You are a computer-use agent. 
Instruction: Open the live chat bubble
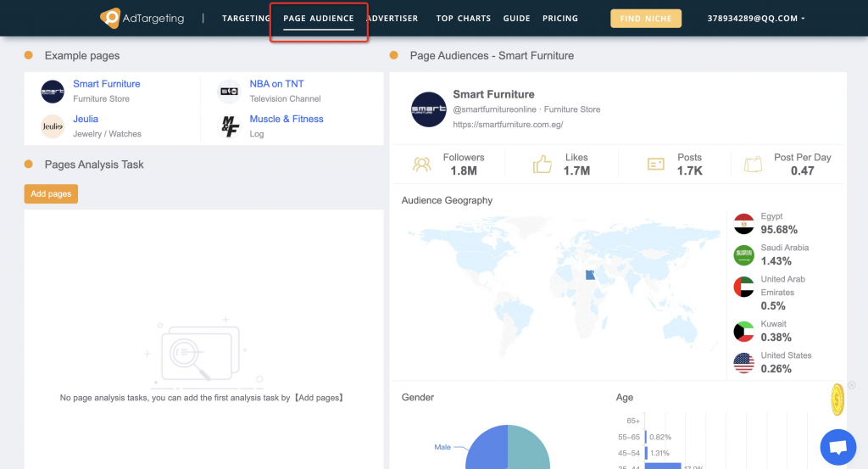click(x=838, y=447)
